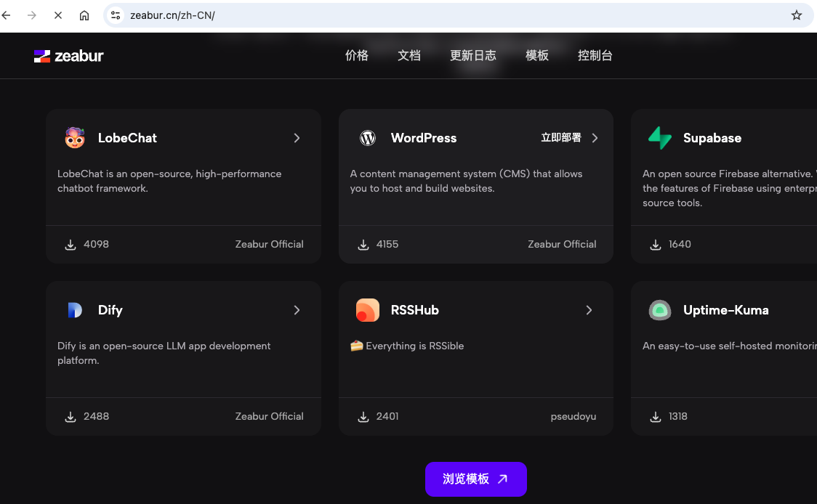Click the browser home icon
The width and height of the screenshot is (817, 504).
(x=84, y=15)
